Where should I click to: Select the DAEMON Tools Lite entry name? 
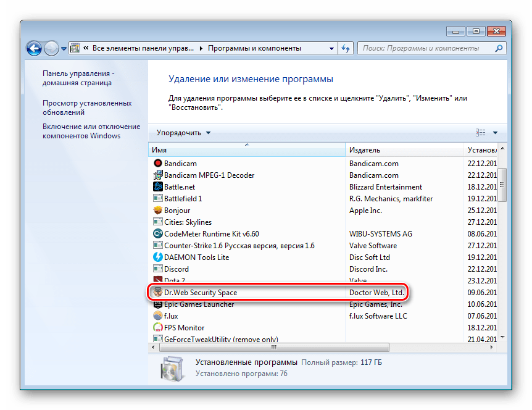(x=197, y=257)
